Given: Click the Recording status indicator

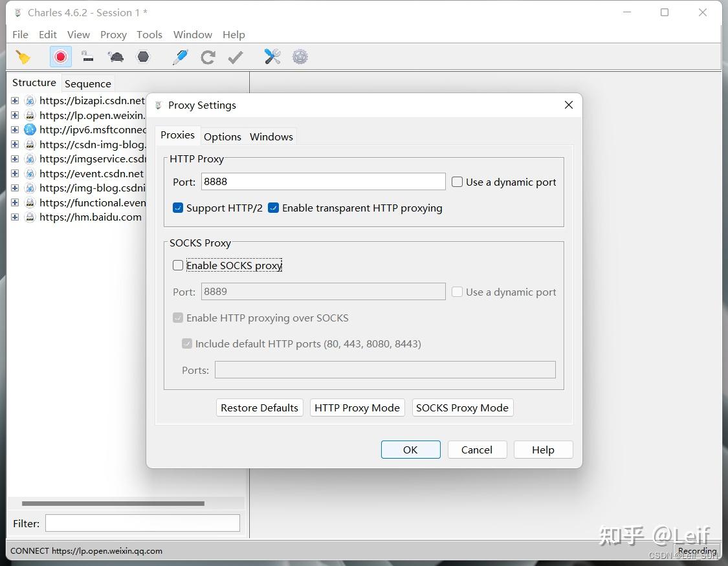Looking at the screenshot, I should click(x=697, y=550).
